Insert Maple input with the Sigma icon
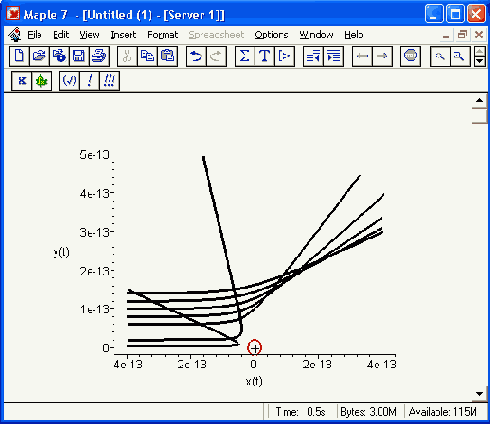 tap(245, 56)
